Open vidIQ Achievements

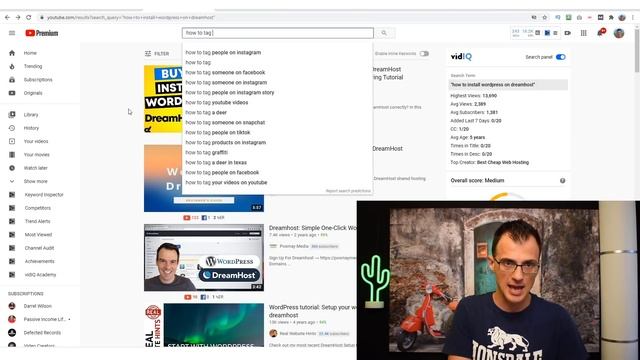(x=40, y=261)
